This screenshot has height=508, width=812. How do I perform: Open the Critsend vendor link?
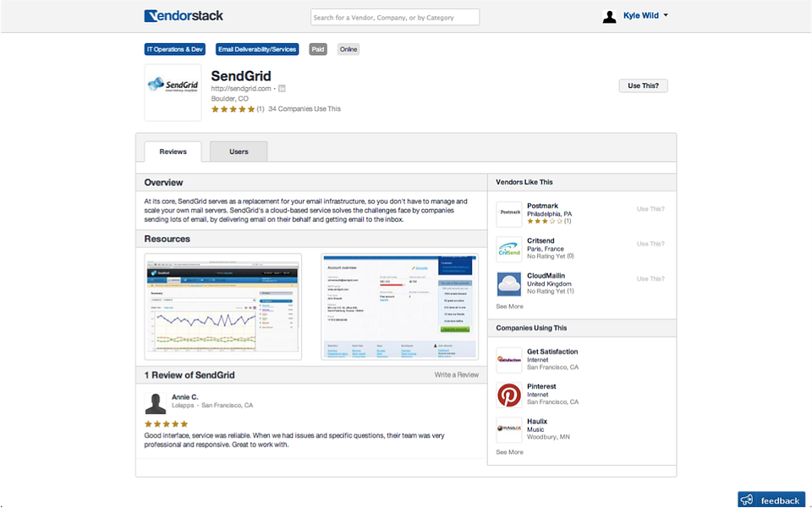[x=540, y=240]
